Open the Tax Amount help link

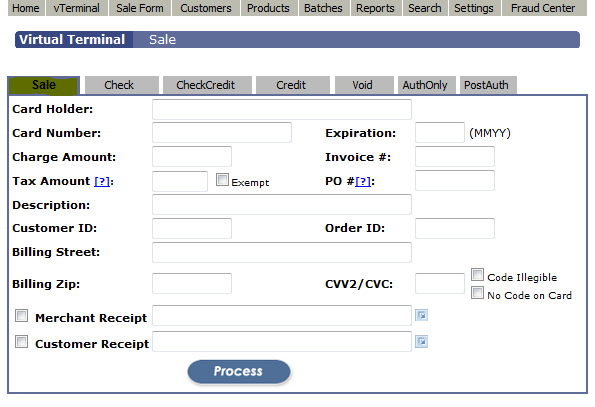102,181
